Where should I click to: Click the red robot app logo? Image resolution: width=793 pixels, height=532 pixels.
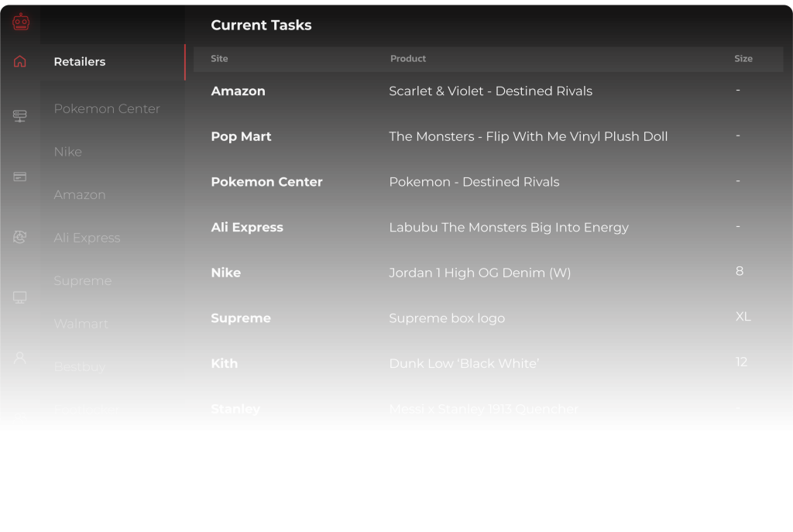20,22
